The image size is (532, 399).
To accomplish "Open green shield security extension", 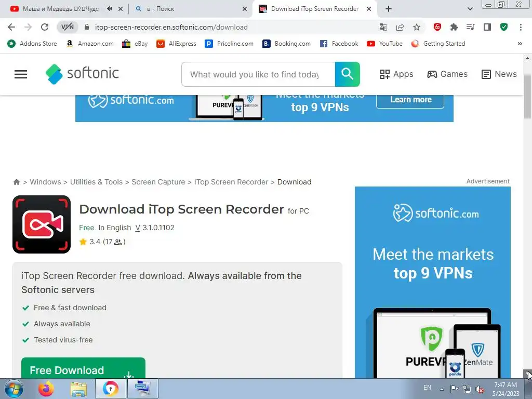I will point(504,27).
